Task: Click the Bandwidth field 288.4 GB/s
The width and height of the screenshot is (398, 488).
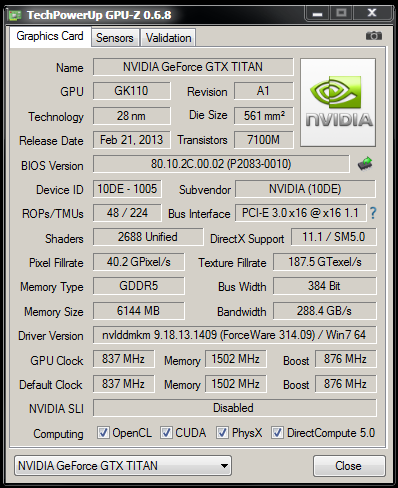Action: click(x=325, y=311)
